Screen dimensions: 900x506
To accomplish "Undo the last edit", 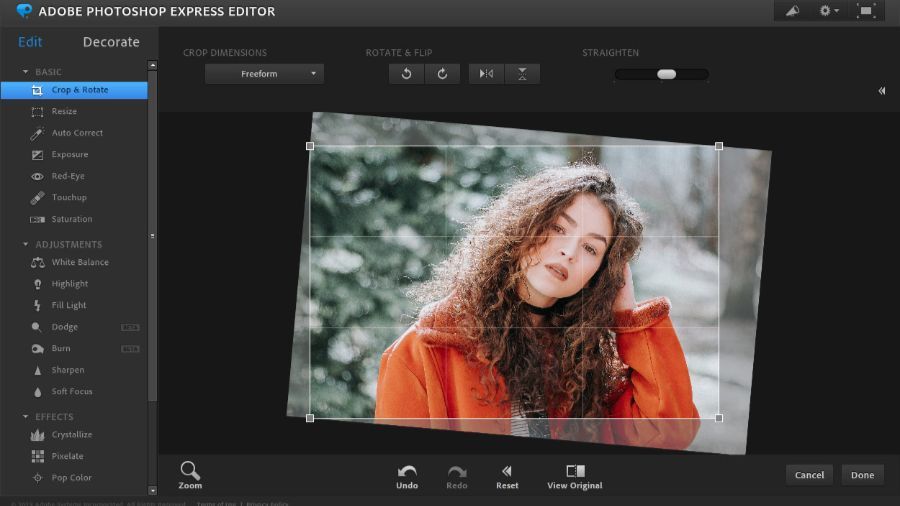I will pyautogui.click(x=407, y=472).
